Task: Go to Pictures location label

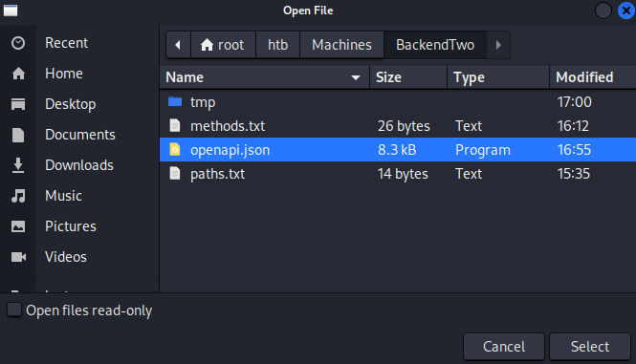Action: (x=71, y=226)
